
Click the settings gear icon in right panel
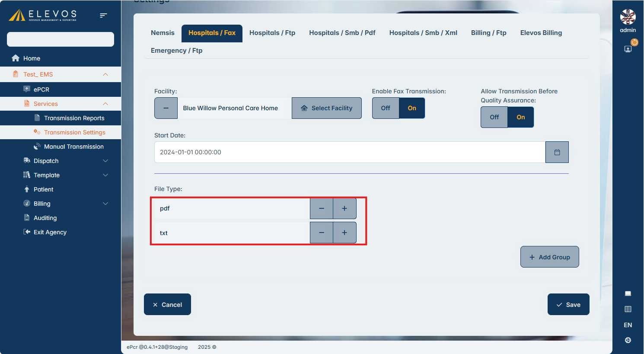[x=628, y=340]
